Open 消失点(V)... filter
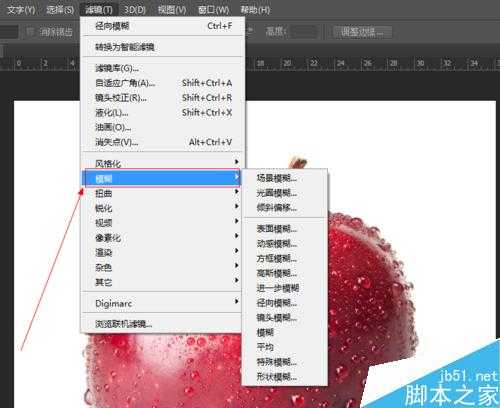Screen dimensions: 500x408 click(x=163, y=142)
